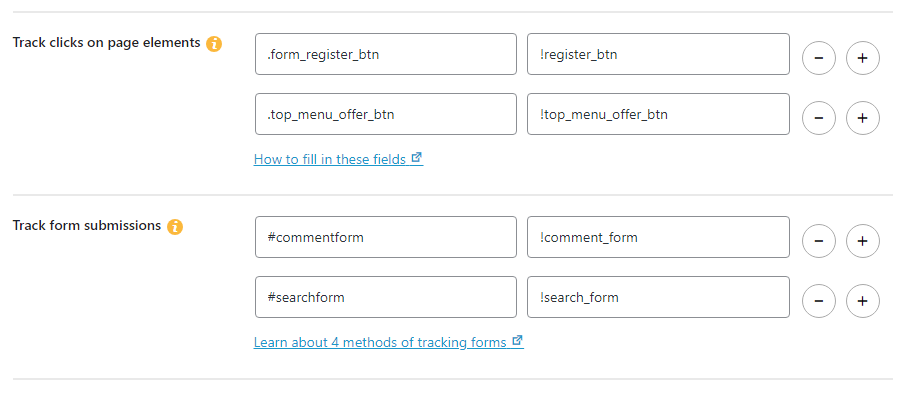Focus the !top_menu_offer_btn goal field
Screen dimensions: 916x398
click(x=658, y=114)
